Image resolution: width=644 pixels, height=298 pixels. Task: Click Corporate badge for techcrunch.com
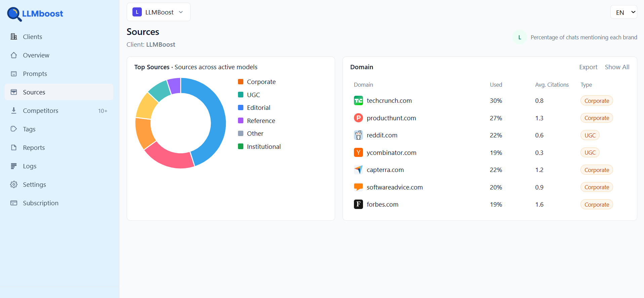(597, 100)
